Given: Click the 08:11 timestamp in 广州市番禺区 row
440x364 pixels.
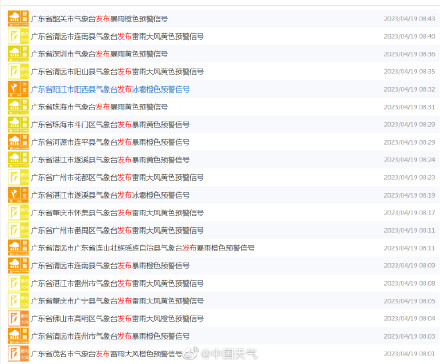Looking at the screenshot, I should 409,231.
